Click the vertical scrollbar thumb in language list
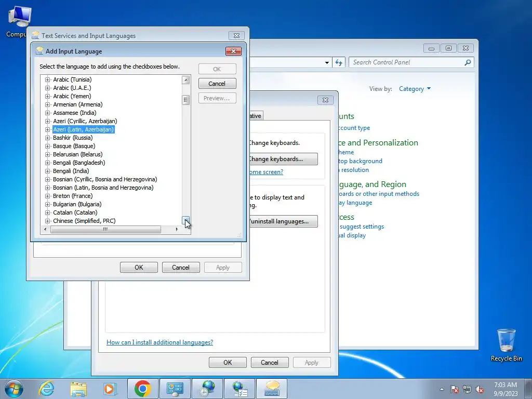Screen dimensions: 532x399 click(x=185, y=100)
